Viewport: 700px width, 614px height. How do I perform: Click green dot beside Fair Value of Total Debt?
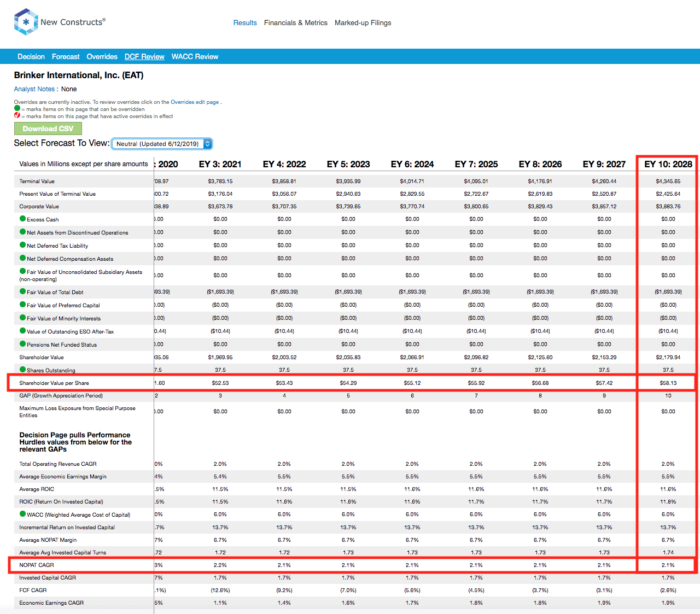22,291
